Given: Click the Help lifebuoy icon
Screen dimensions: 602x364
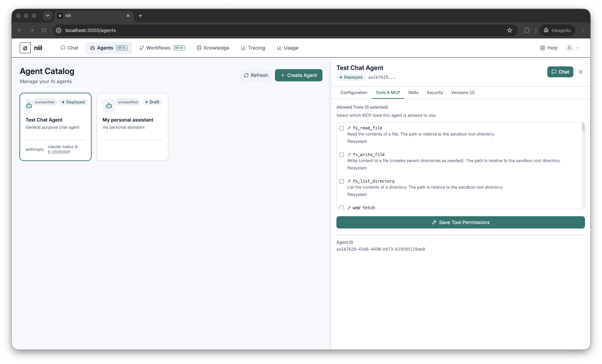Looking at the screenshot, I should click(542, 48).
